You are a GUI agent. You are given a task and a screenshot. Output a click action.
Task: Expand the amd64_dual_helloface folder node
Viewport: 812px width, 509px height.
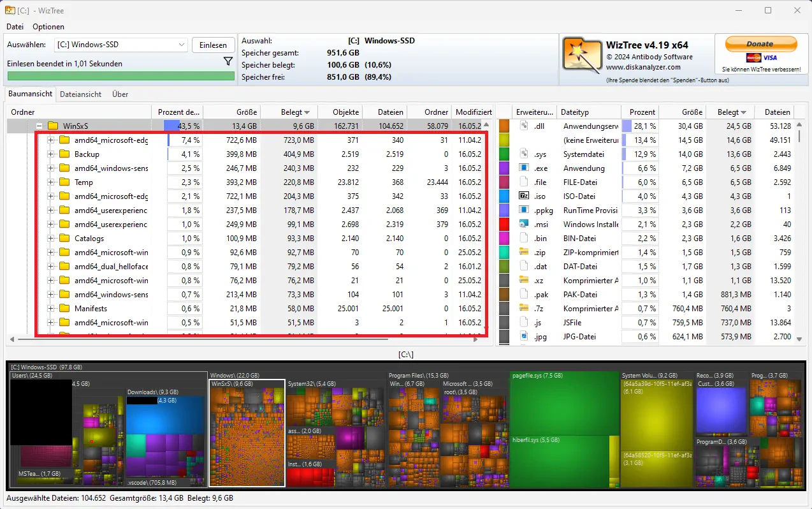click(x=51, y=266)
